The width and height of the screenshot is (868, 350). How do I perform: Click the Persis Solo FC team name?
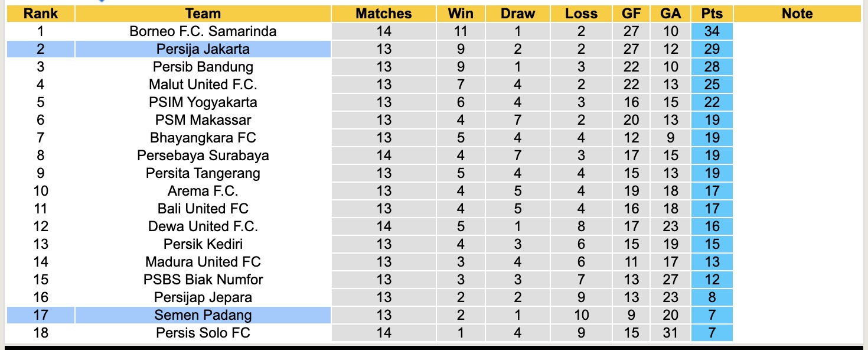[203, 333]
